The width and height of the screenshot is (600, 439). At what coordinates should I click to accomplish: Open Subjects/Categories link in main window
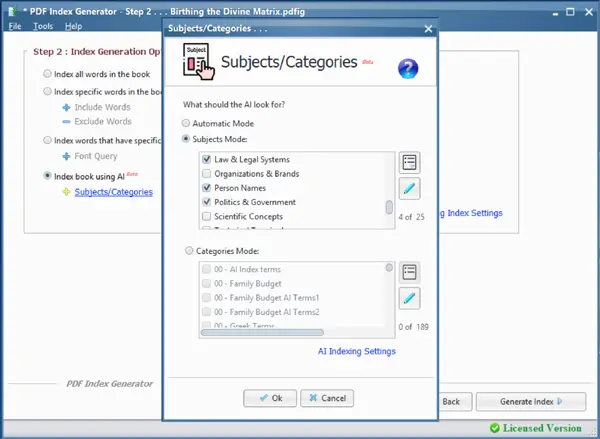(x=114, y=192)
